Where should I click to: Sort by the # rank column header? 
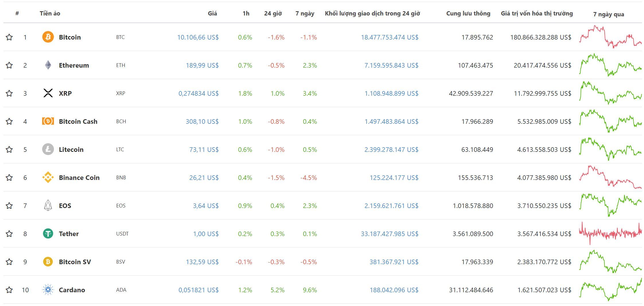(17, 13)
